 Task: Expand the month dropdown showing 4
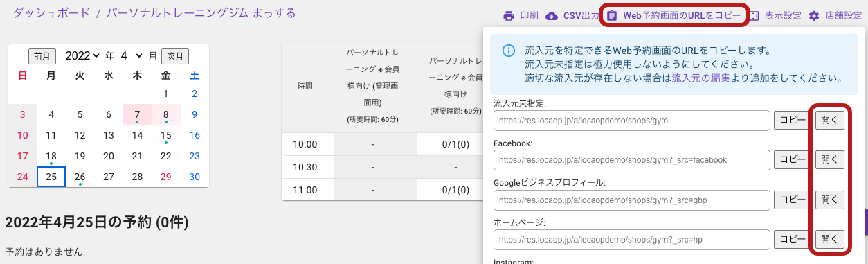click(131, 55)
